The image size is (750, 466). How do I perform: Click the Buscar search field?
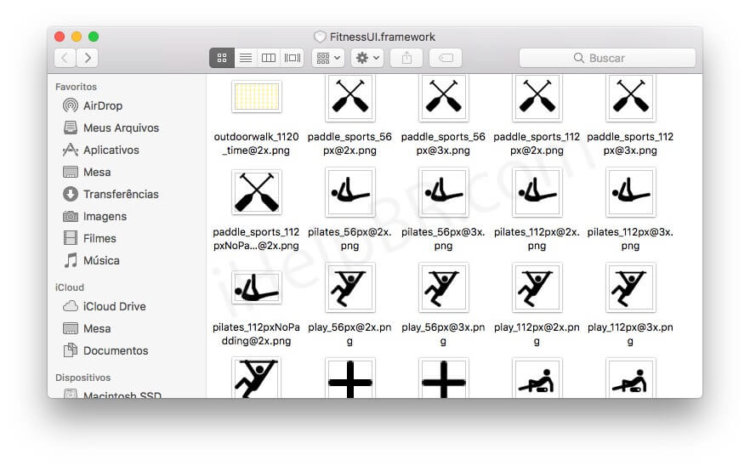tap(607, 58)
